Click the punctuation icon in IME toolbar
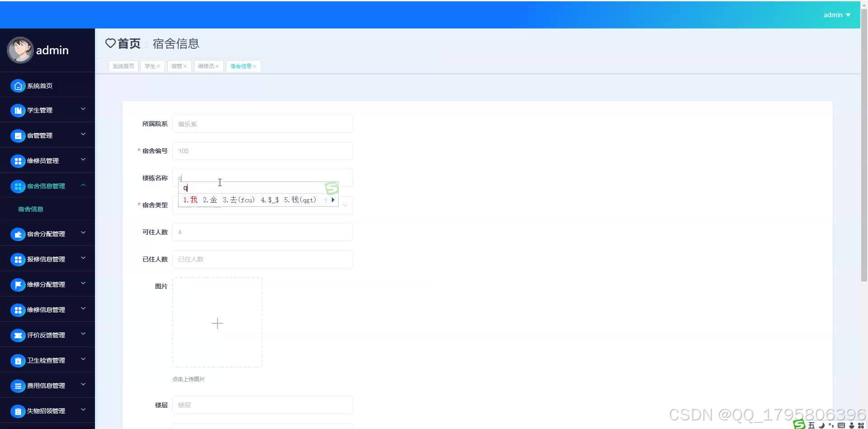This screenshot has height=429, width=868. [831, 425]
